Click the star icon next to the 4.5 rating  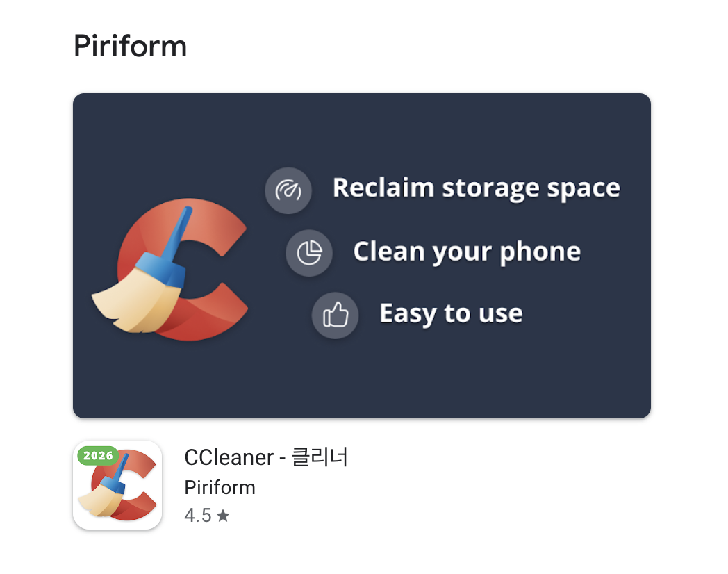tap(223, 516)
